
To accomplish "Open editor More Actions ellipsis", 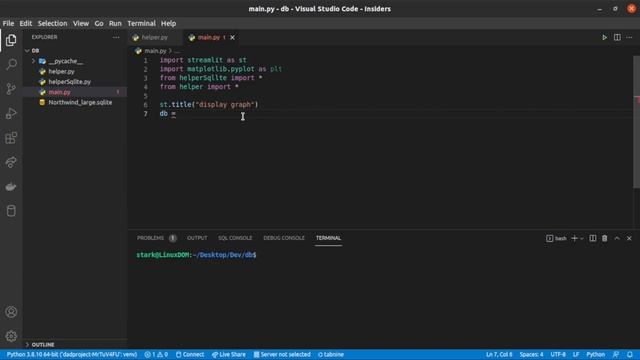I will pos(629,37).
